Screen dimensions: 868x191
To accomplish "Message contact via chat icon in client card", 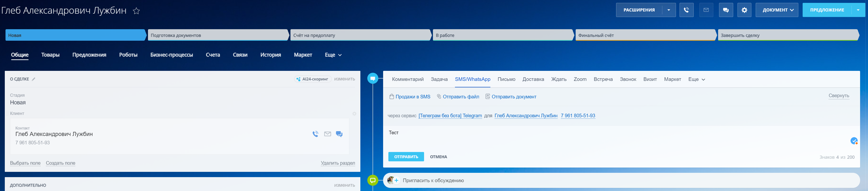I will coord(339,134).
